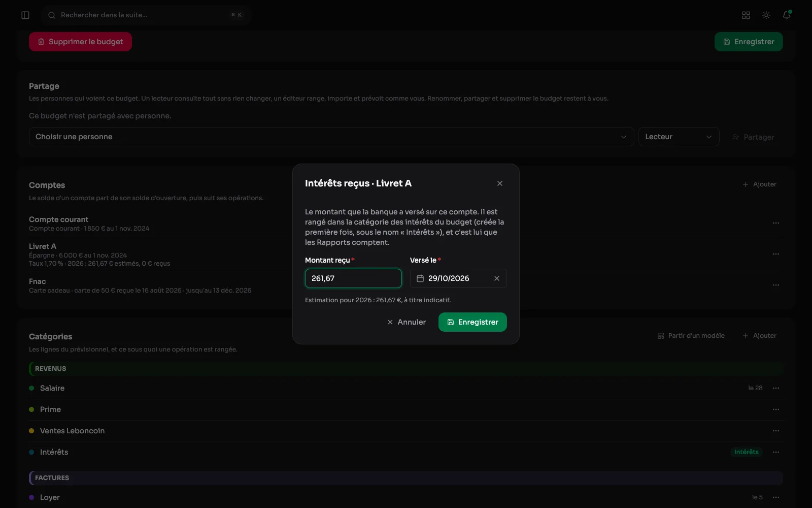
Task: Close the Intérêts reçus dialog
Action: coord(500,183)
